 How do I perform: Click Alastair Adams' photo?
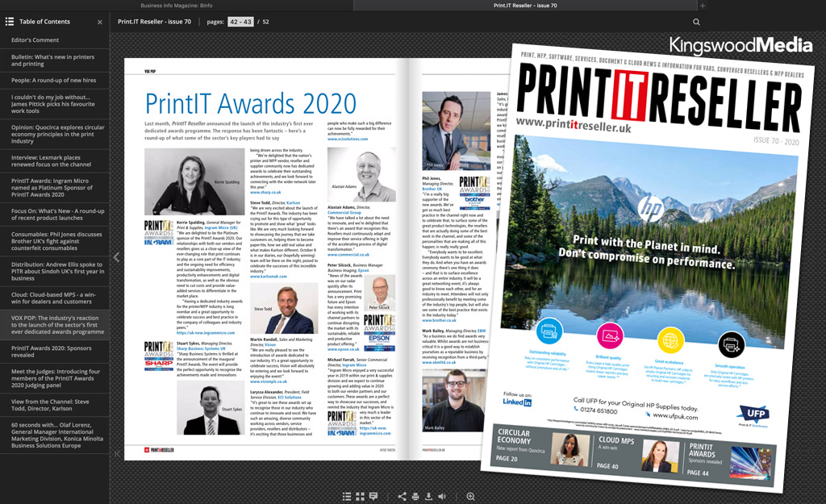coord(361,174)
